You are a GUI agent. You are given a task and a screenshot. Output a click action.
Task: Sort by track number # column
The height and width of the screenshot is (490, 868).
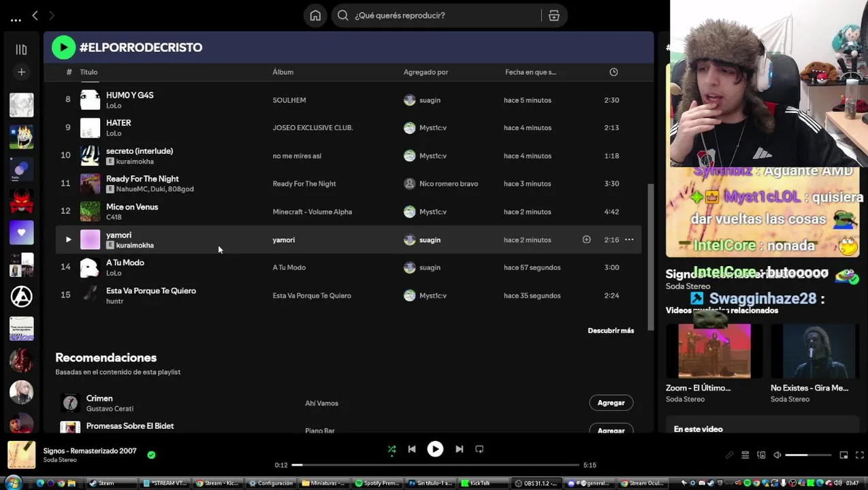[69, 72]
